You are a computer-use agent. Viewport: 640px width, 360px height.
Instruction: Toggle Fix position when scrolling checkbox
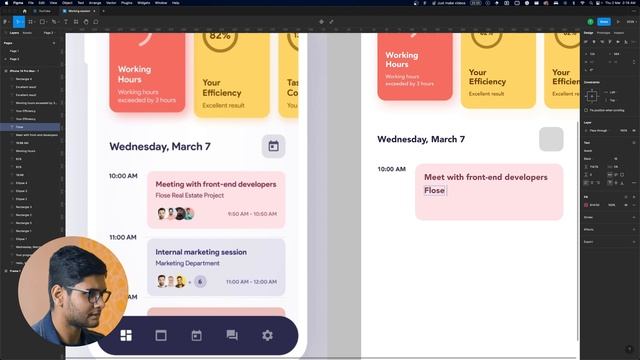coord(586,110)
